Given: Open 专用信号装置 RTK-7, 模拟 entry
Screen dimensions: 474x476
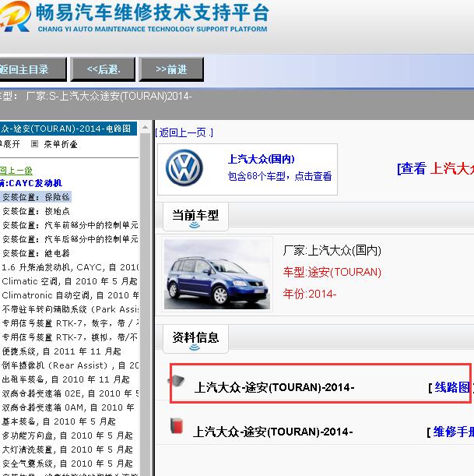Looking at the screenshot, I should 70,337.
